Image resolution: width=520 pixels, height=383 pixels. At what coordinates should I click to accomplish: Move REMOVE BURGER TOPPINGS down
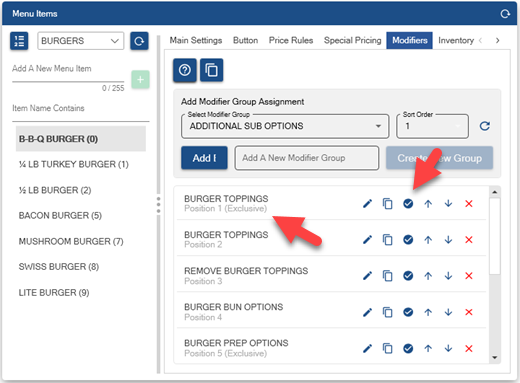click(x=448, y=276)
